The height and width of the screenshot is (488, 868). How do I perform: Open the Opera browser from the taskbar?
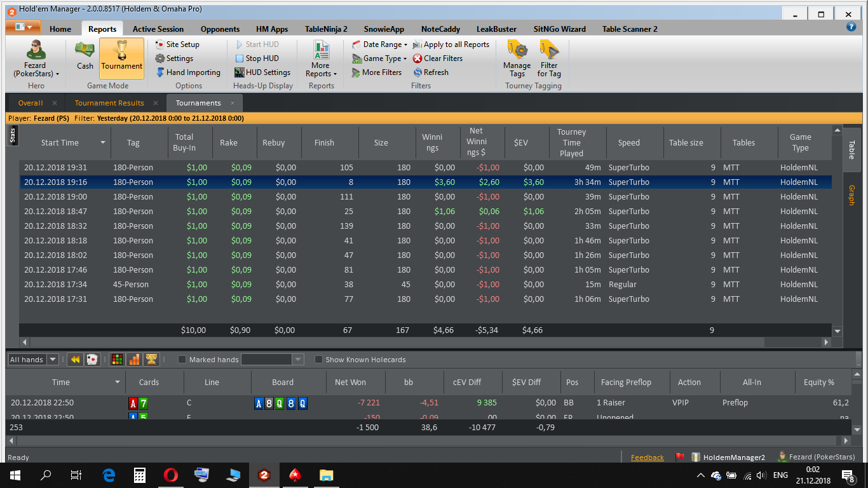[170, 475]
